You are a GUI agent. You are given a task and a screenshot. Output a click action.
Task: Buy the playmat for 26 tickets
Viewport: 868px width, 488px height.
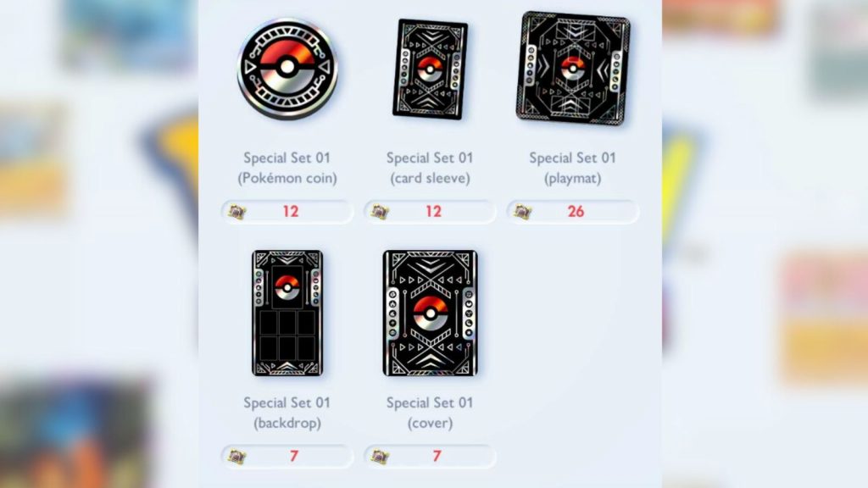[x=573, y=212]
